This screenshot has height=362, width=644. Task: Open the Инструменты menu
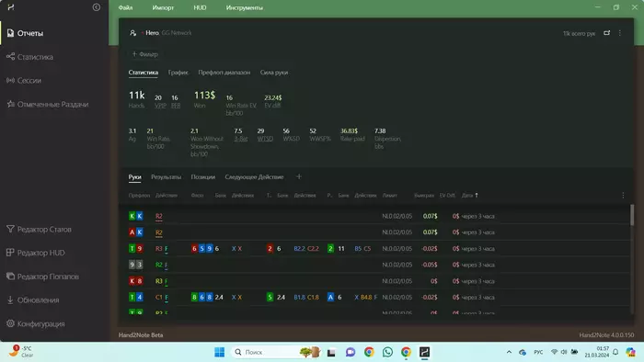point(245,7)
